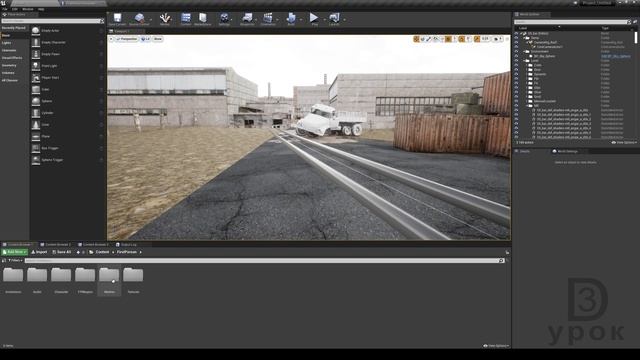Select Plane in Place Actors
The width and height of the screenshot is (640, 360).
67,136
